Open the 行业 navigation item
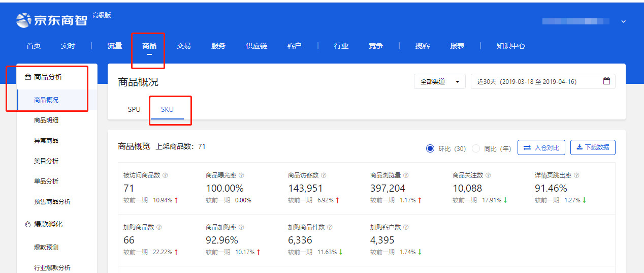644x273 pixels. (341, 46)
